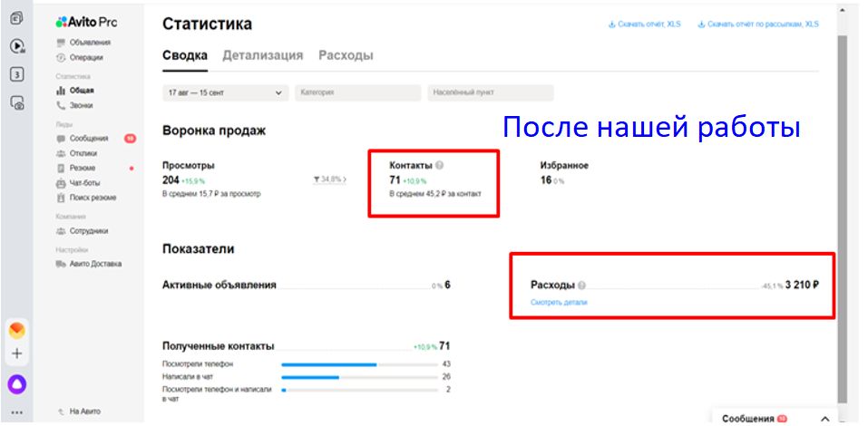Screen dimensions: 868x426
Task: Click Смотреть детали link under Расходы
Action: tap(559, 303)
